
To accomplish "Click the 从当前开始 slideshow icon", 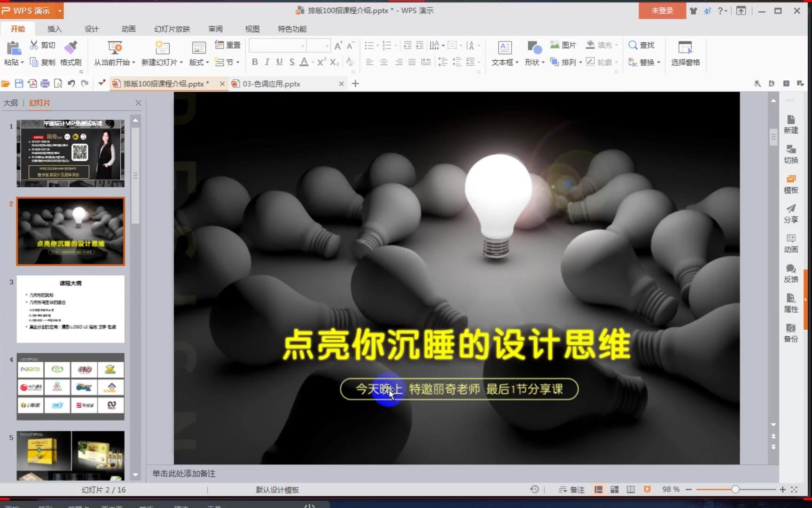I will click(x=114, y=48).
